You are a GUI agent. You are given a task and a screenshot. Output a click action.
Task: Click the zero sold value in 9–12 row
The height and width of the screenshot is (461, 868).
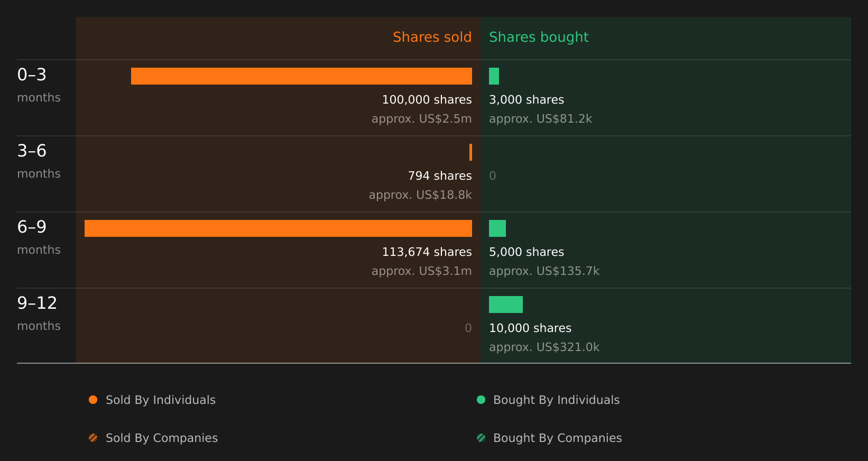click(468, 328)
